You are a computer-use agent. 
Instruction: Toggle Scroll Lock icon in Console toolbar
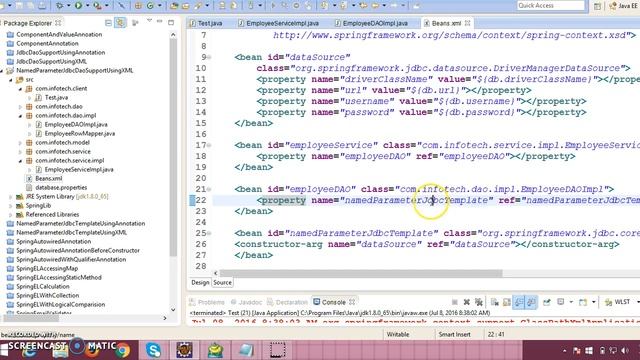click(507, 302)
